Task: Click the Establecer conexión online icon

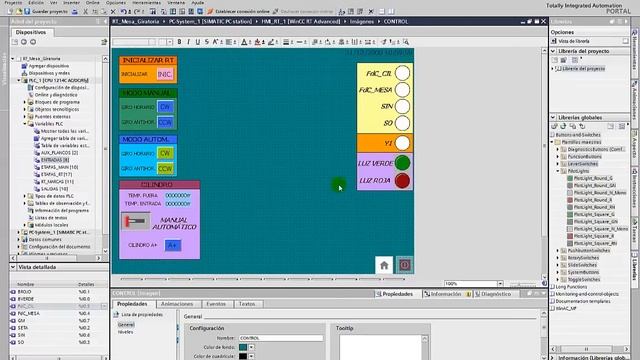Action: pyautogui.click(x=210, y=11)
